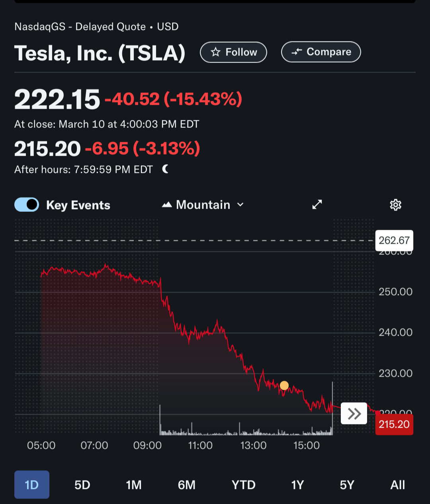
Task: Show All time range chart
Action: click(x=398, y=485)
